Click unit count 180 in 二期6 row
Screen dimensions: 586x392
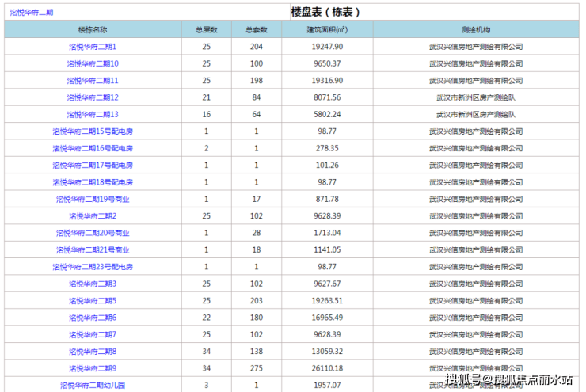tap(257, 318)
